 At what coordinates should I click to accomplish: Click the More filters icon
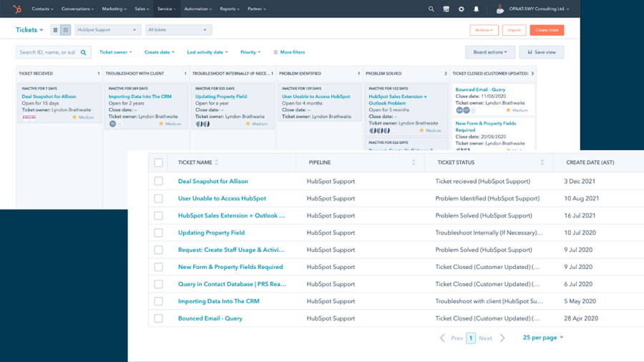pyautogui.click(x=275, y=52)
